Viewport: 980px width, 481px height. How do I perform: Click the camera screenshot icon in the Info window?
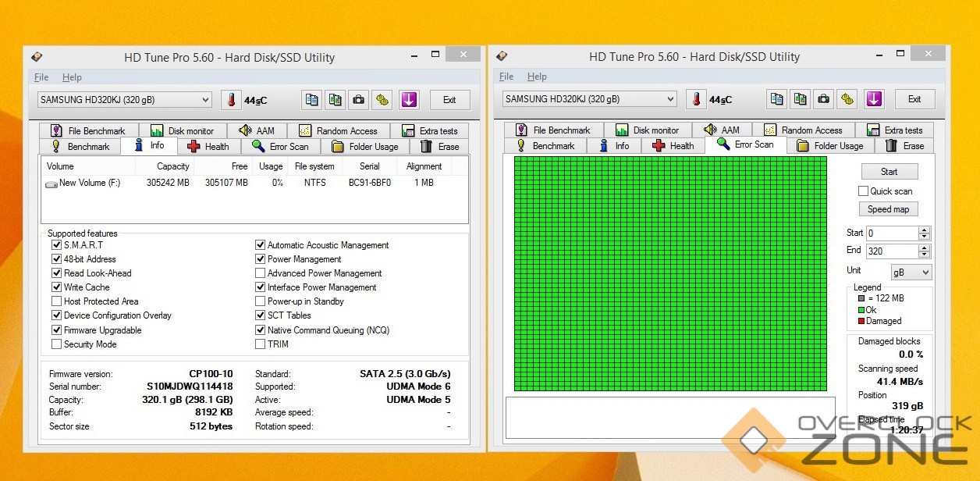coord(358,100)
